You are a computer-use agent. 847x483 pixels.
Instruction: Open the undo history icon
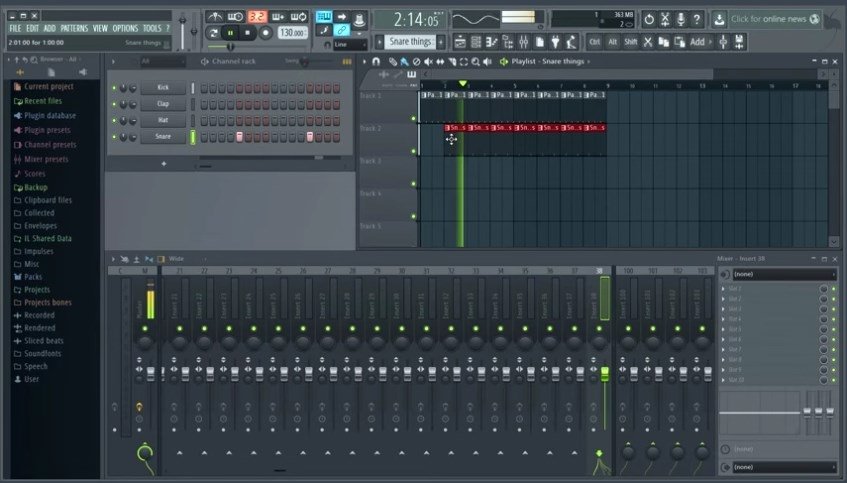pyautogui.click(x=649, y=19)
